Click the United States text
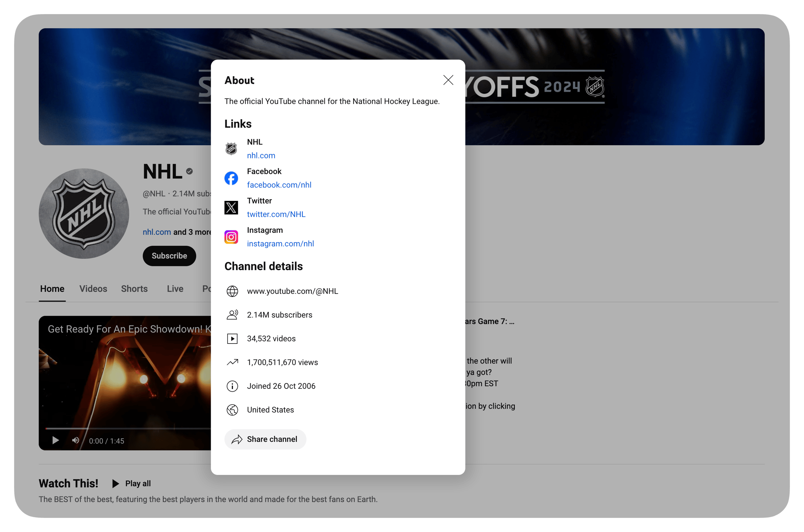Viewport: 804px width, 532px height. point(270,410)
